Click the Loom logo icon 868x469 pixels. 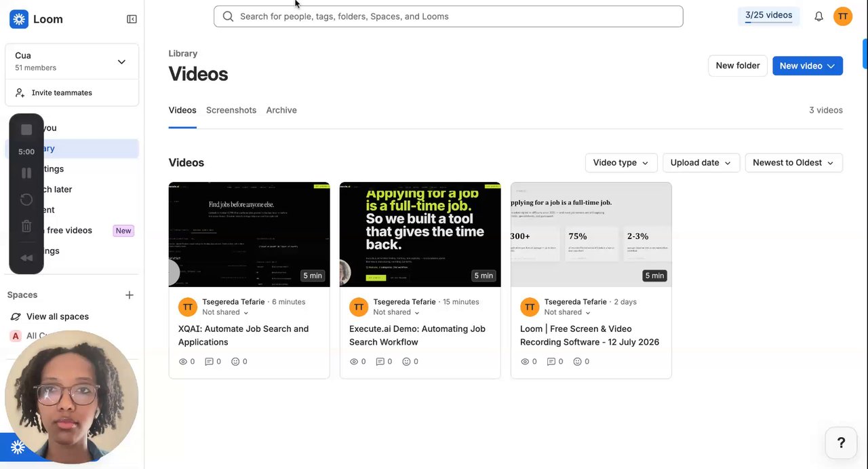pos(19,19)
